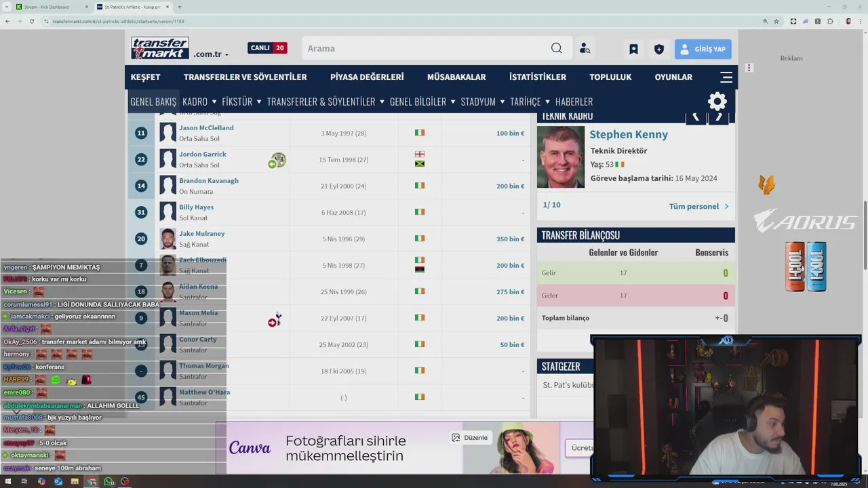Open İSTATİSTİKLER menu

tap(538, 77)
